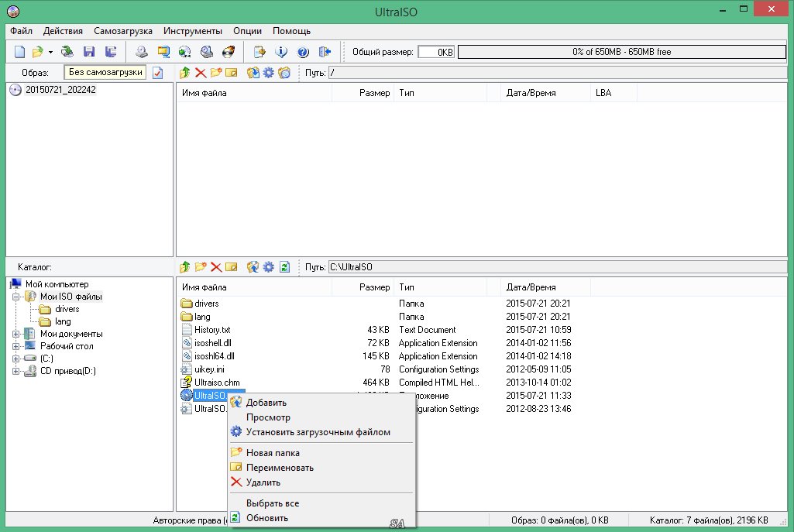Viewport: 794px width, 532px height.
Task: Create a new image with the New icon
Action: point(19,52)
